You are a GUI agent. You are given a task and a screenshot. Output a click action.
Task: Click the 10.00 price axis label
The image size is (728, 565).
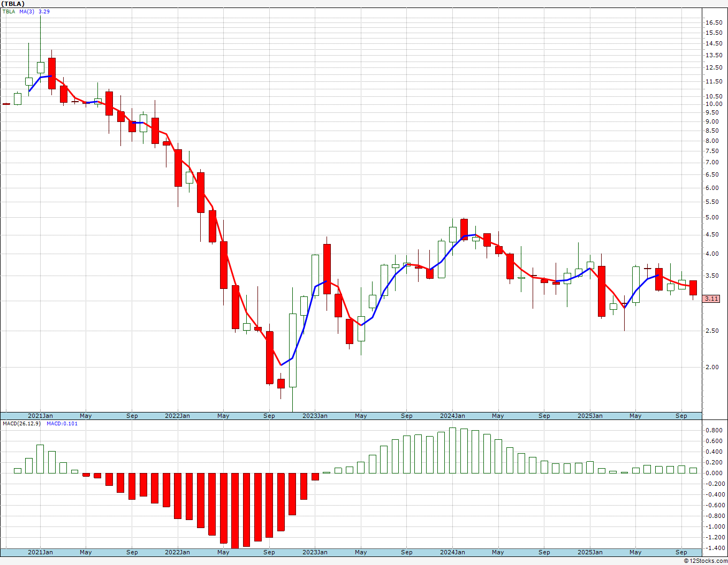pos(713,104)
